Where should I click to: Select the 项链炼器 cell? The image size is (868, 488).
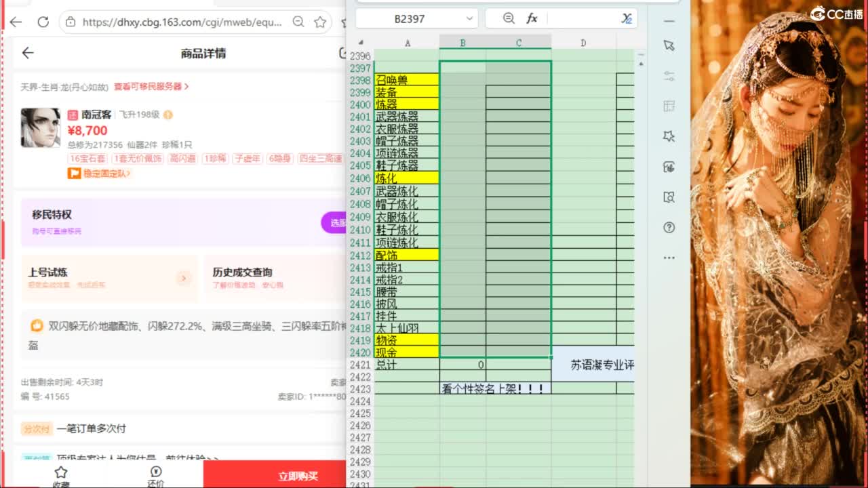[407, 153]
